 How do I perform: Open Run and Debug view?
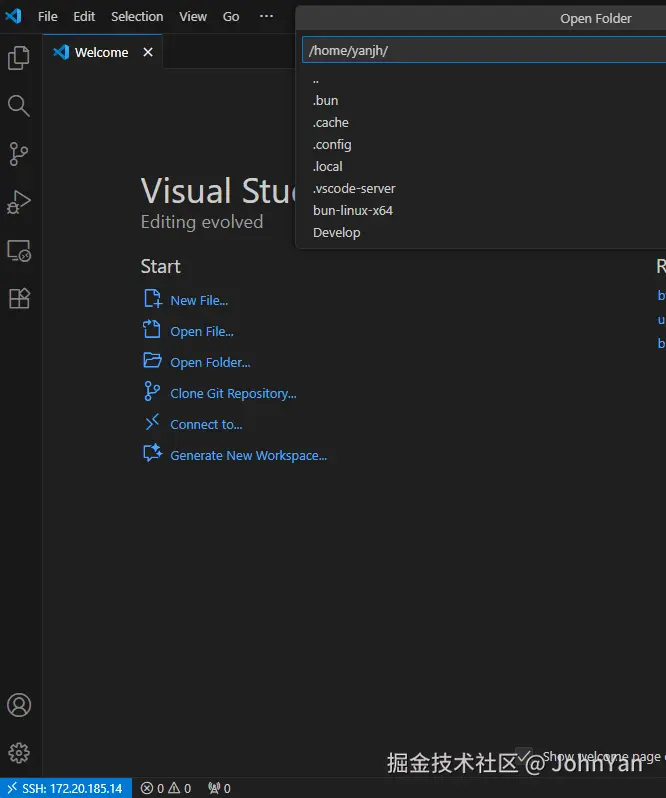pos(19,202)
